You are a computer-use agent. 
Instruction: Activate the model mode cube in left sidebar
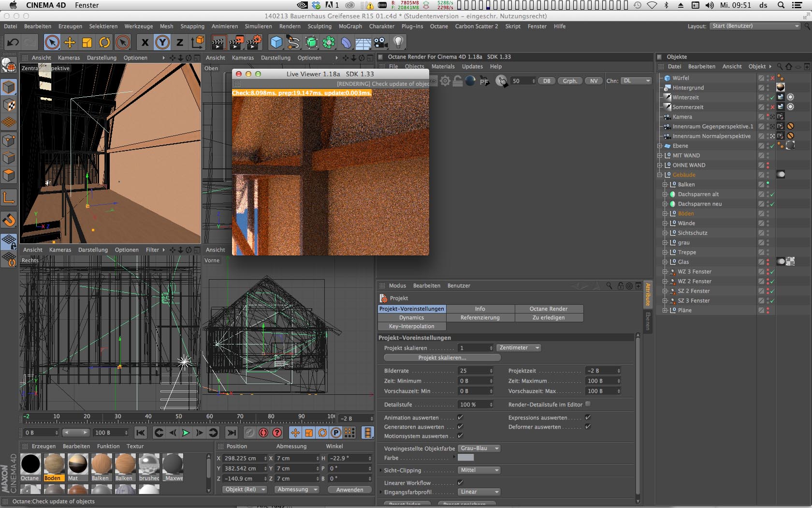click(x=9, y=87)
